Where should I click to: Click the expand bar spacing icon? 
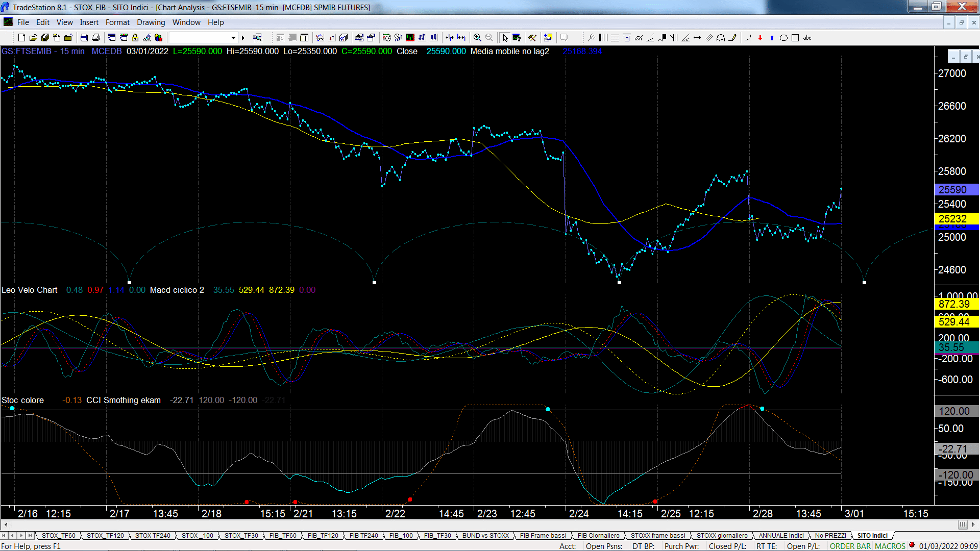click(x=461, y=38)
